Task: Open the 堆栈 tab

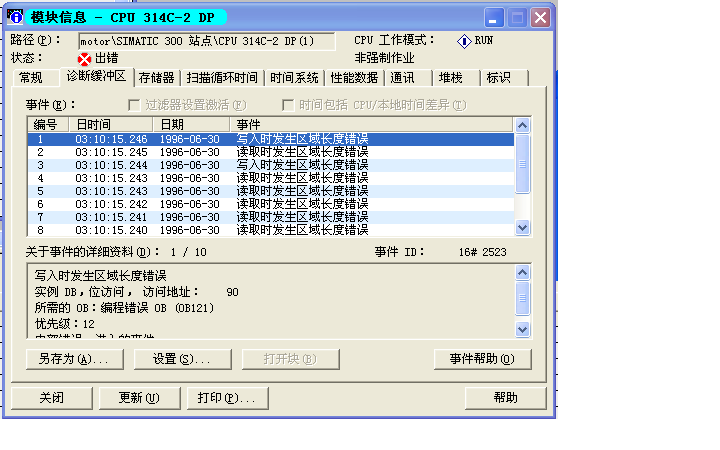Action: (x=456, y=78)
